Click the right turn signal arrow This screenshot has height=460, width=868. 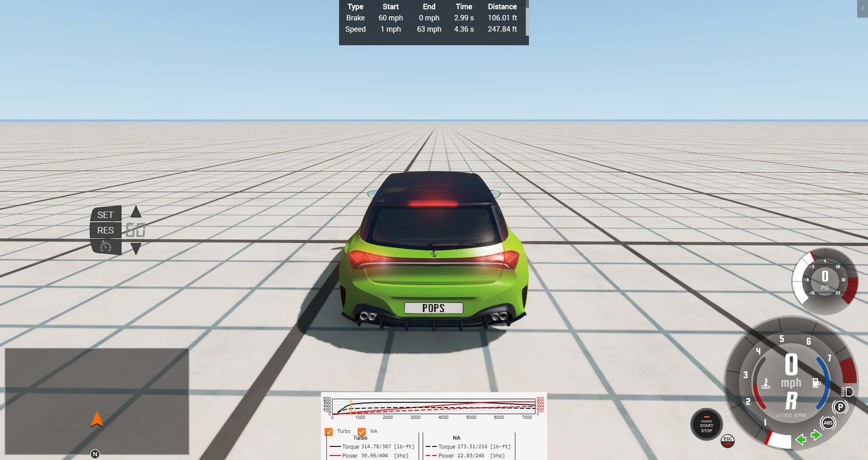pyautogui.click(x=816, y=435)
